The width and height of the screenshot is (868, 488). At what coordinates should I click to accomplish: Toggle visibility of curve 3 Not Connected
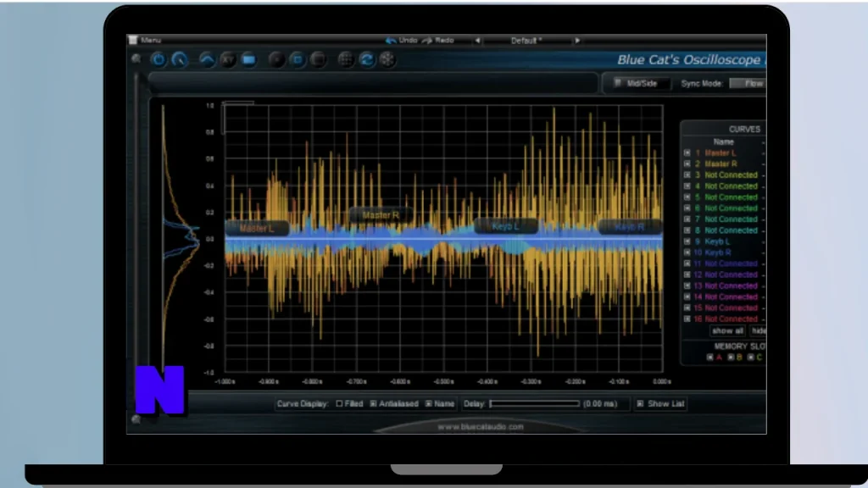tap(687, 175)
